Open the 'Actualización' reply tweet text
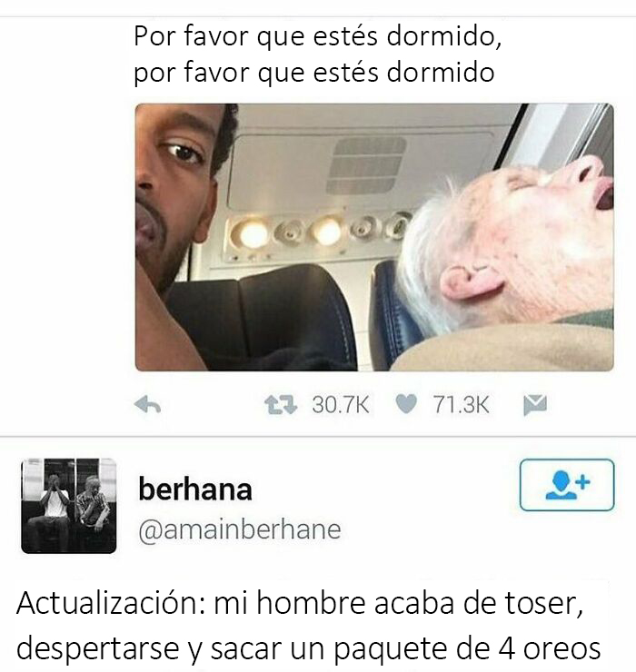 pos(308,626)
